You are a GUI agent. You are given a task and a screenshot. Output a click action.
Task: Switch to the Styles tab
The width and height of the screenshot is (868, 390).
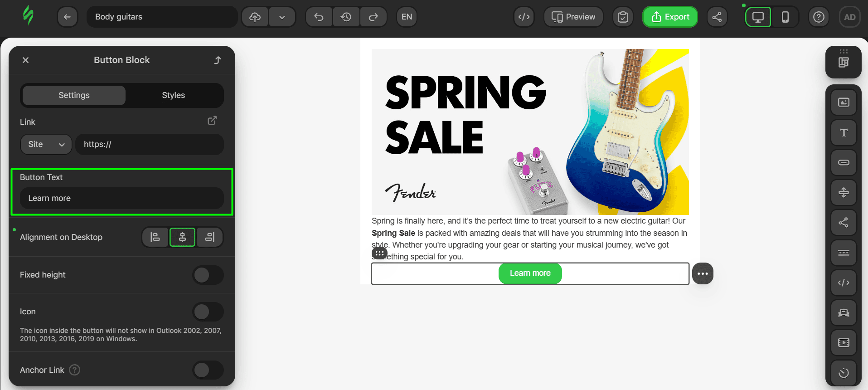click(174, 95)
